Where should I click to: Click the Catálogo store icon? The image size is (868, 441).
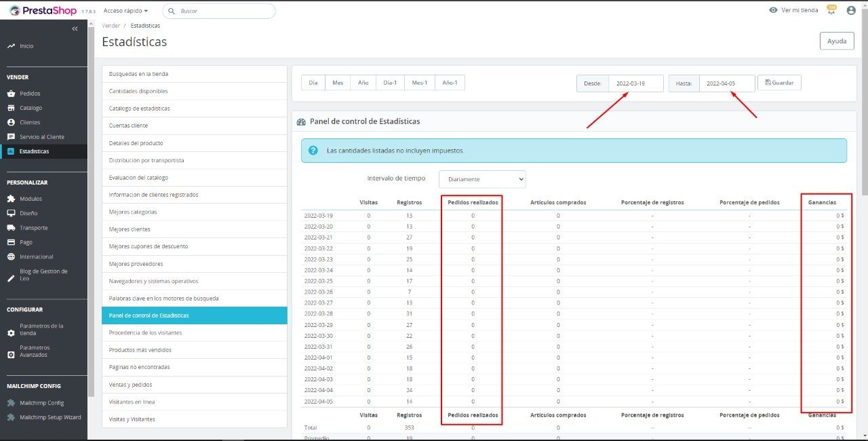pyautogui.click(x=11, y=108)
